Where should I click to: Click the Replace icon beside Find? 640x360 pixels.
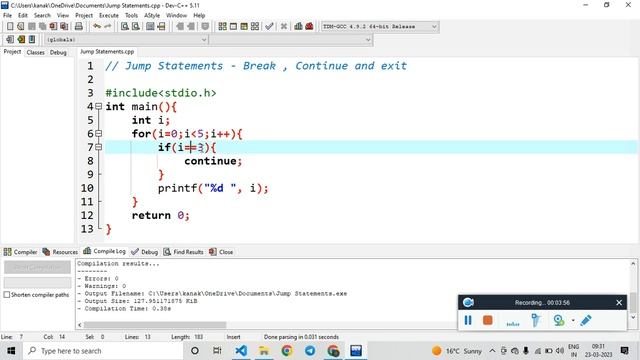(x=136, y=27)
